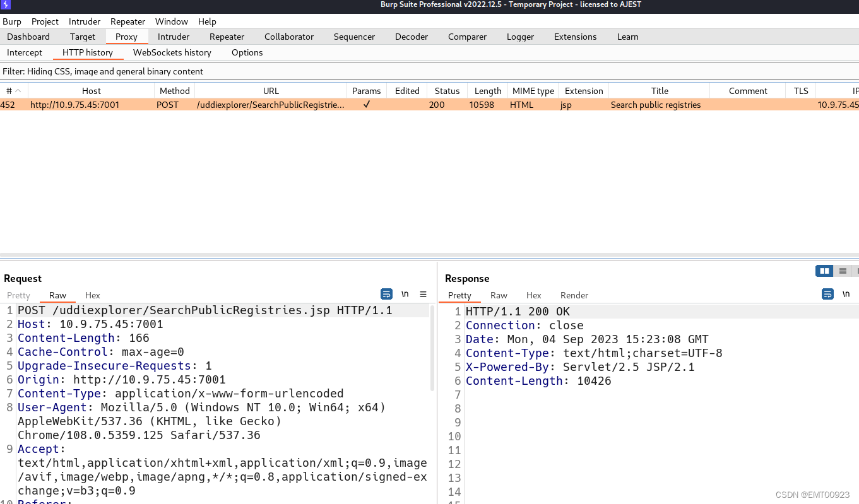Image resolution: width=859 pixels, height=504 pixels.
Task: Switch to the Sequencer tab
Action: [354, 37]
